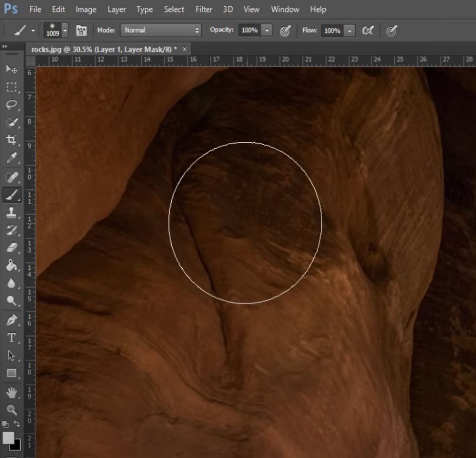
Task: Choose the Eyedropper tool
Action: click(x=12, y=157)
